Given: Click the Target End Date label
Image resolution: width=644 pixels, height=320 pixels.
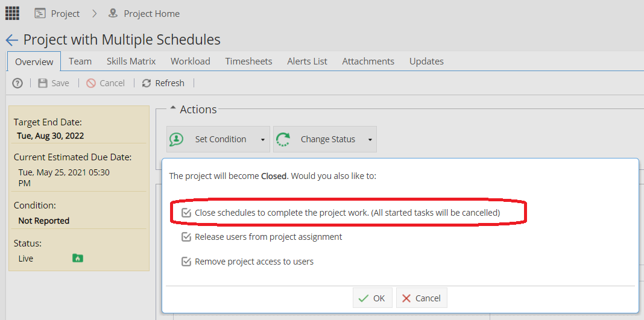Looking at the screenshot, I should coord(48,122).
